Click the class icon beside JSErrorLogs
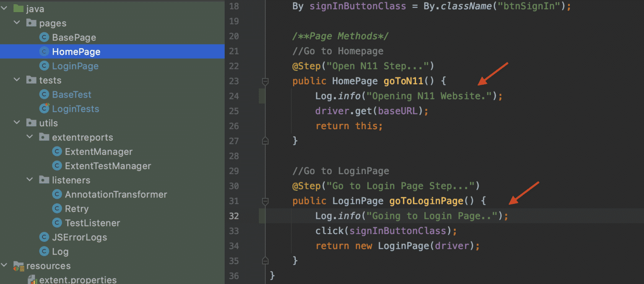Viewport: 644px width, 284px height. tap(44, 237)
